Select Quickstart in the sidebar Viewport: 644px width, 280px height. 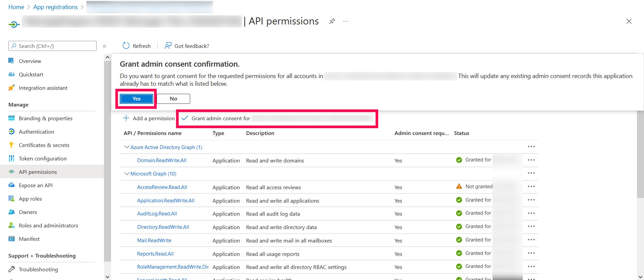(31, 74)
